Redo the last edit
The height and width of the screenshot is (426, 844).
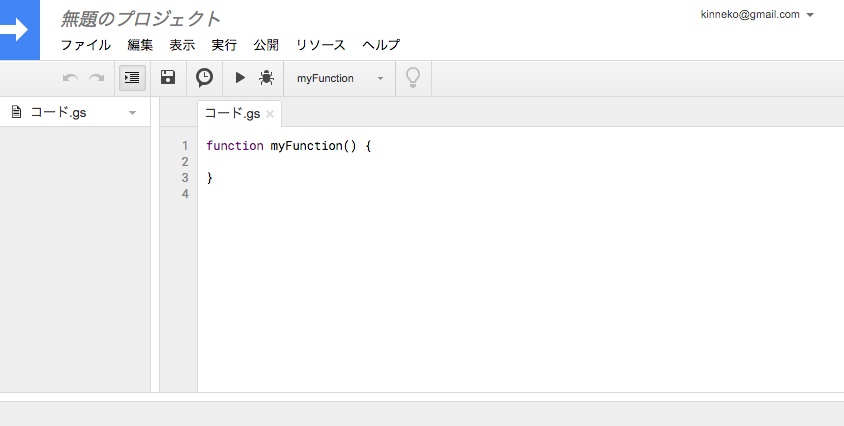(x=96, y=78)
